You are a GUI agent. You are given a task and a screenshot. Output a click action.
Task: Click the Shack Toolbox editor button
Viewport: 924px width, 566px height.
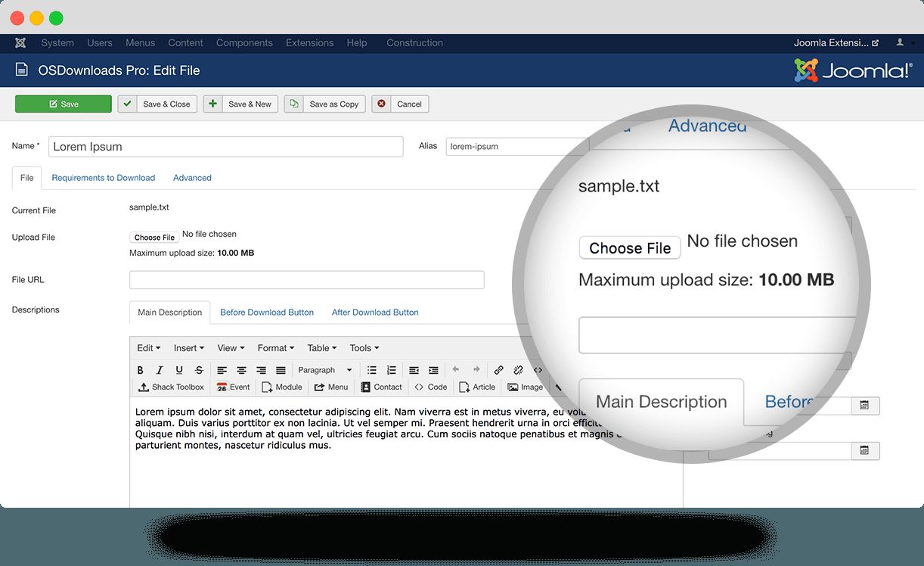click(172, 387)
